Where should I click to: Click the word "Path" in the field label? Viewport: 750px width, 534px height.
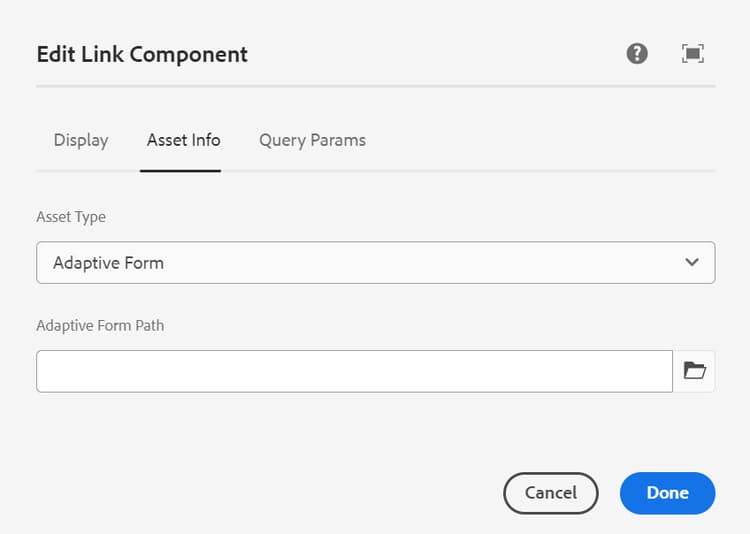coord(149,325)
